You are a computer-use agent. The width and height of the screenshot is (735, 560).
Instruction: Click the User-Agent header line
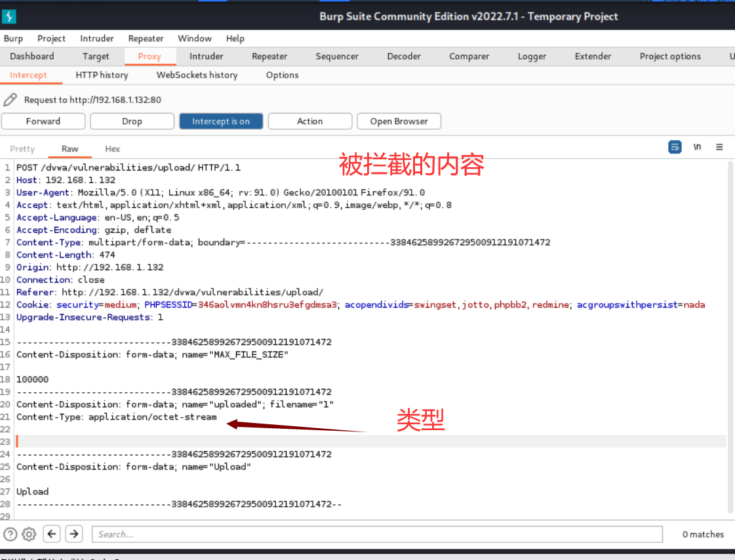coord(221,193)
